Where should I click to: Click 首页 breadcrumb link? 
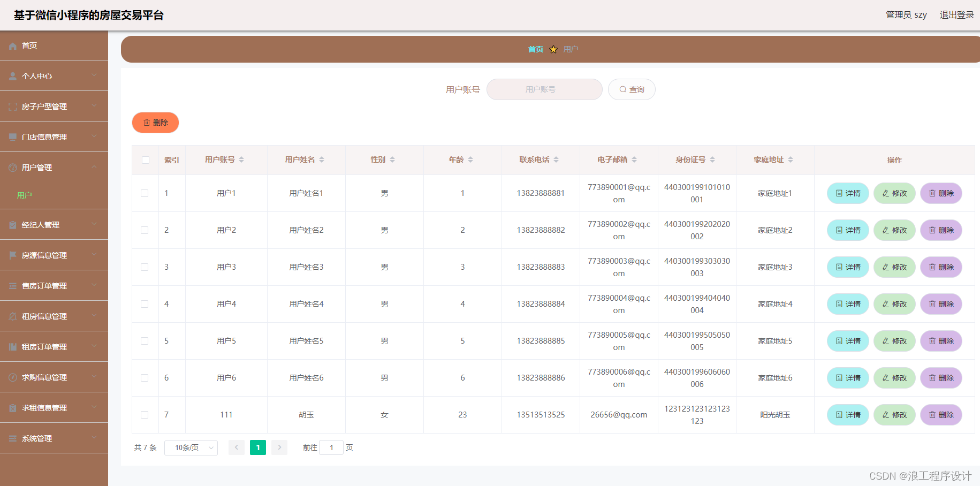pyautogui.click(x=536, y=49)
